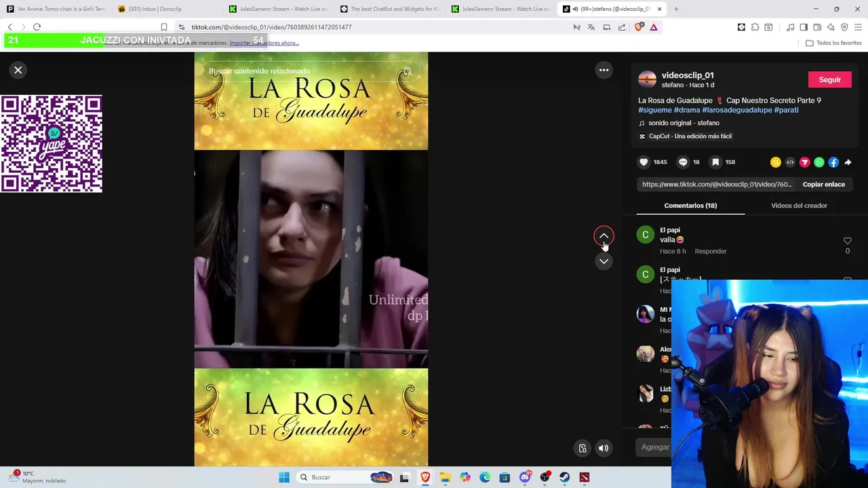The width and height of the screenshot is (868, 488).
Task: Go back in browser history
Action: 9,27
